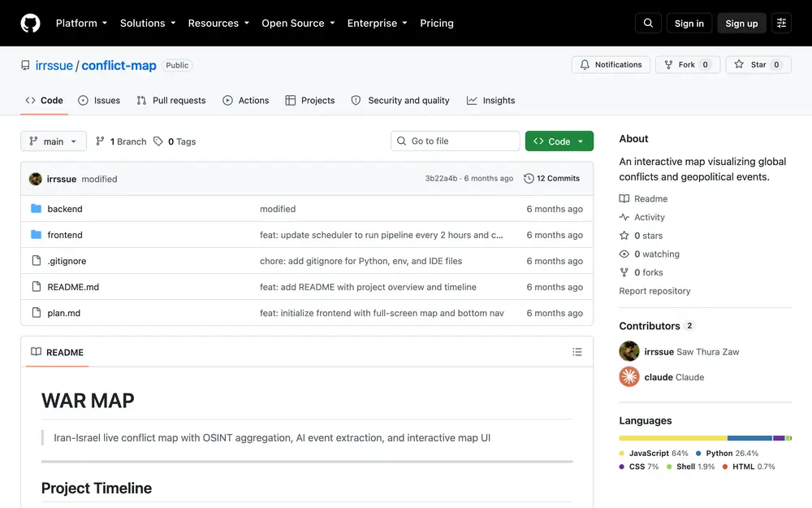Open the backend folder icon
Screen dimensions: 812x508
(36, 208)
